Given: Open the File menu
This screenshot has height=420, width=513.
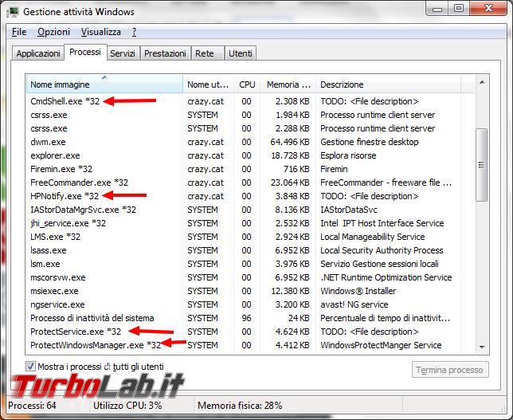Looking at the screenshot, I should tap(19, 32).
